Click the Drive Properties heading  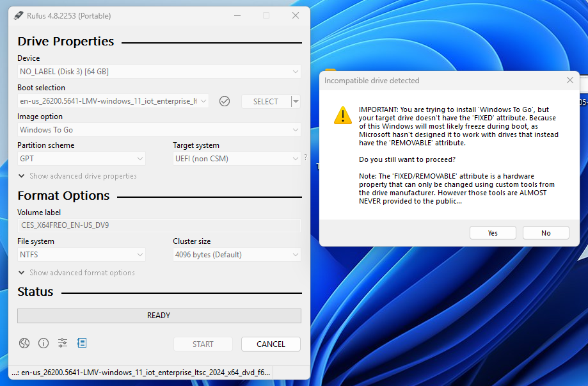66,41
